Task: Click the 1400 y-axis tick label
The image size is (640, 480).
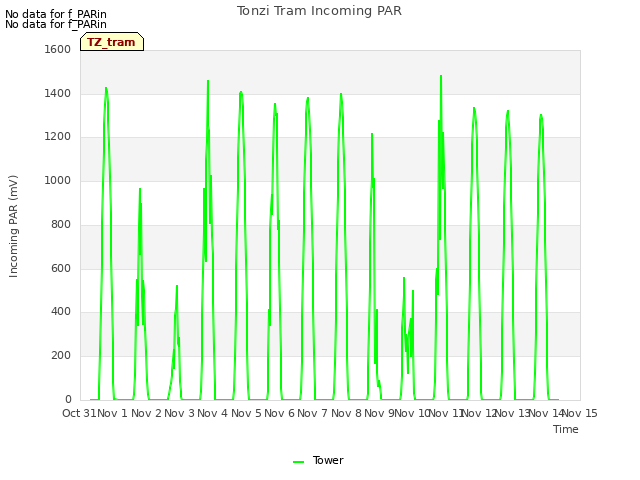Action: (58, 93)
